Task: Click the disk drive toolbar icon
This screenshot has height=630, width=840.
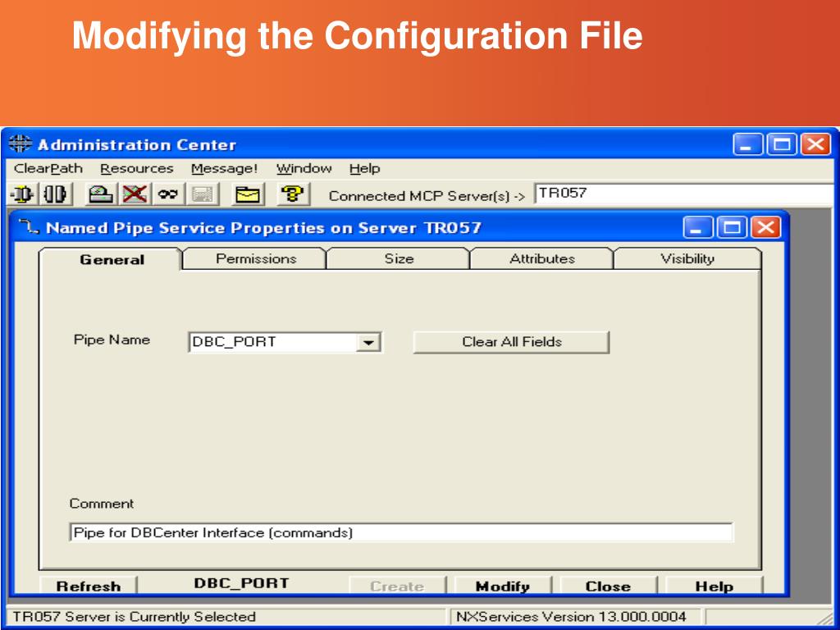Action: pos(100,194)
